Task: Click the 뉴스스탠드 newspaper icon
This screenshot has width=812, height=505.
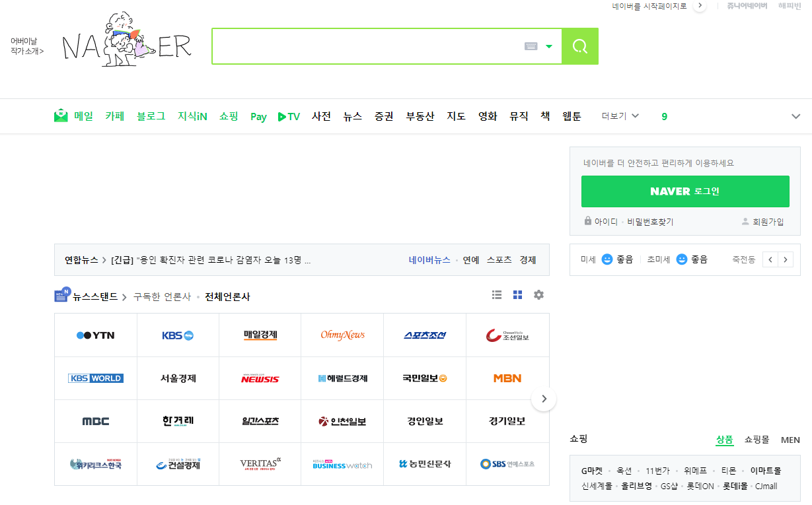Action: (62, 295)
